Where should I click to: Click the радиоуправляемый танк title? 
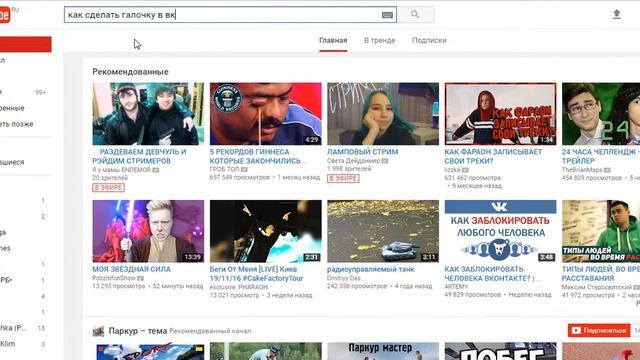pyautogui.click(x=371, y=269)
